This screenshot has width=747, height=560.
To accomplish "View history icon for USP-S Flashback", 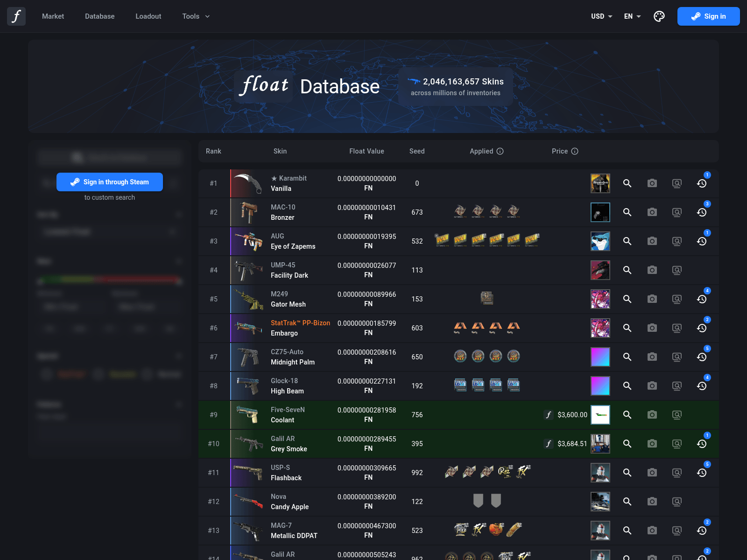I will 702,473.
